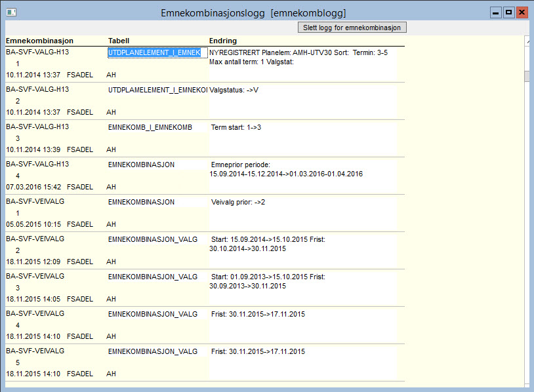
Task: Click Slett logg for emnekombinasjon button
Action: pos(352,28)
